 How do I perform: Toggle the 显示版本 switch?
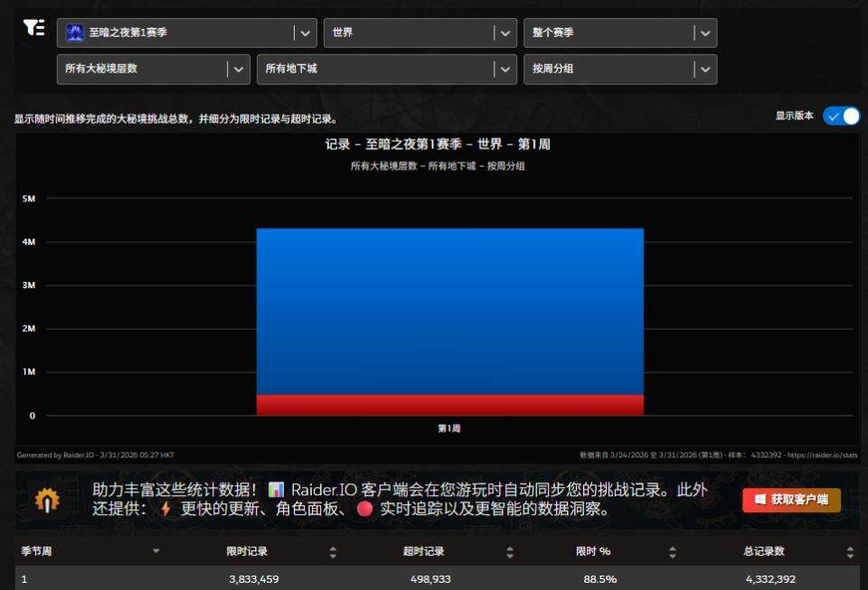click(x=841, y=116)
